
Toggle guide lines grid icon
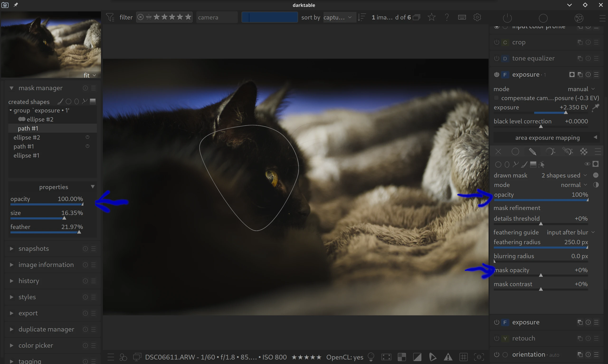pyautogui.click(x=463, y=357)
